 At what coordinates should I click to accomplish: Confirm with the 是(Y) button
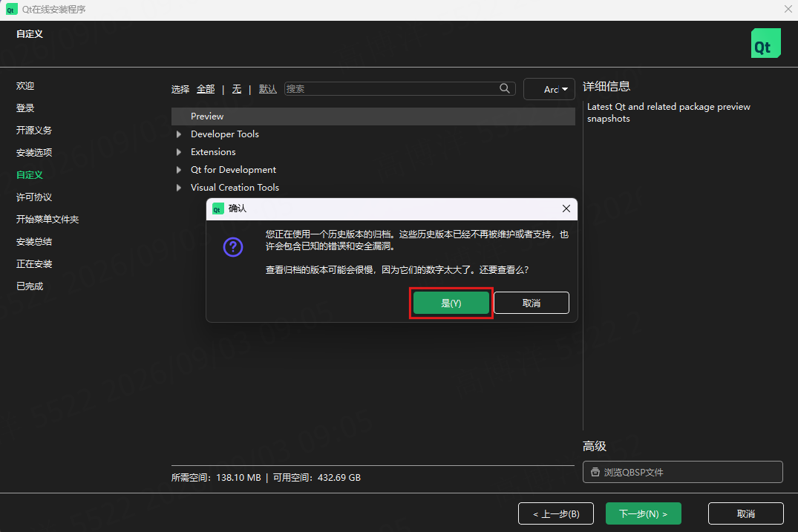tap(451, 303)
